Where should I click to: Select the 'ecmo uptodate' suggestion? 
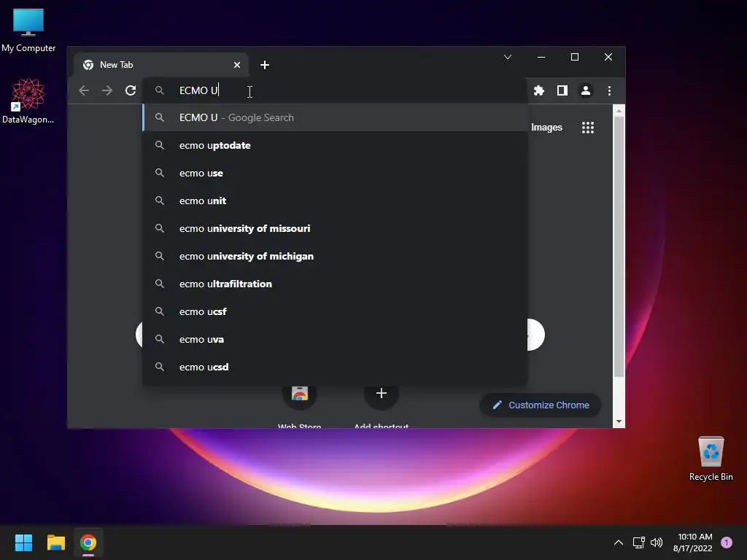point(336,145)
